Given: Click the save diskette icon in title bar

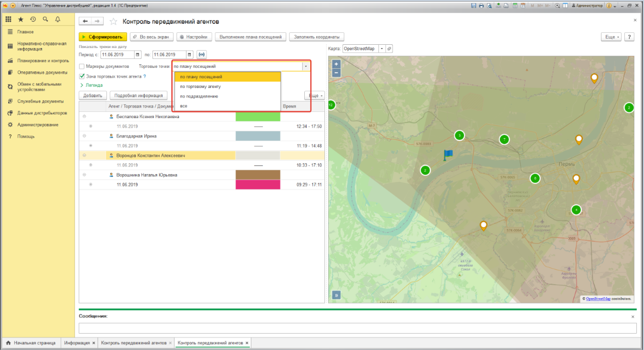Looking at the screenshot, I should pyautogui.click(x=473, y=6).
